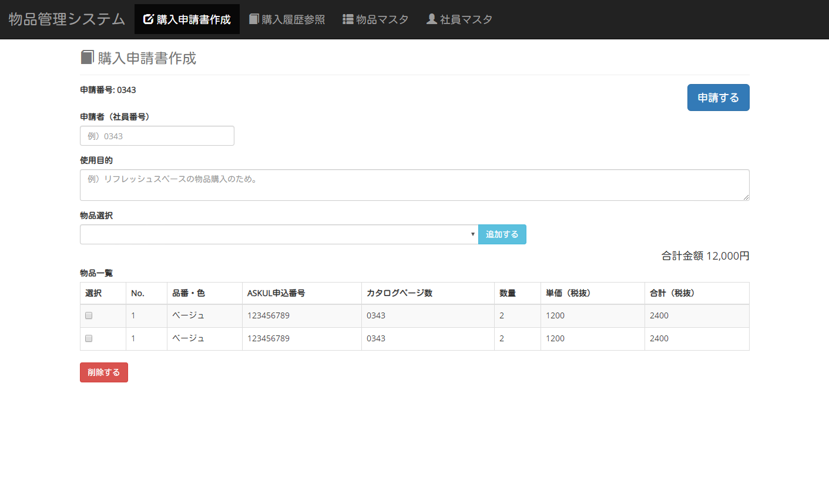Click the book icon next to page heading
This screenshot has width=829, height=504.
point(87,58)
